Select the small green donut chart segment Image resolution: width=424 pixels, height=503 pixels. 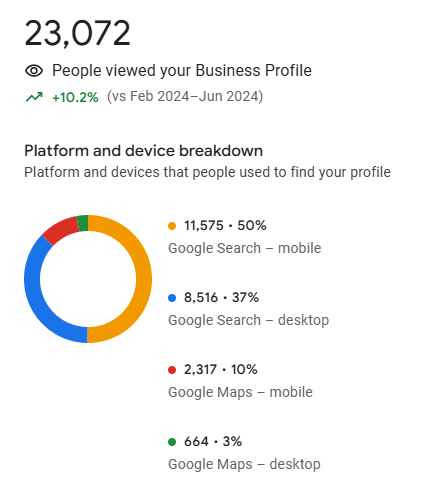[83, 223]
